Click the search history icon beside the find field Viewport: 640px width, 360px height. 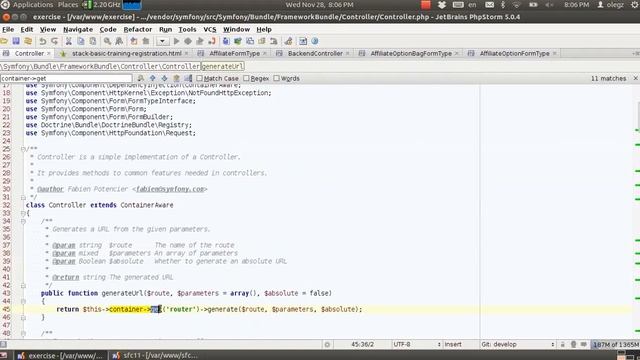click(x=140, y=78)
